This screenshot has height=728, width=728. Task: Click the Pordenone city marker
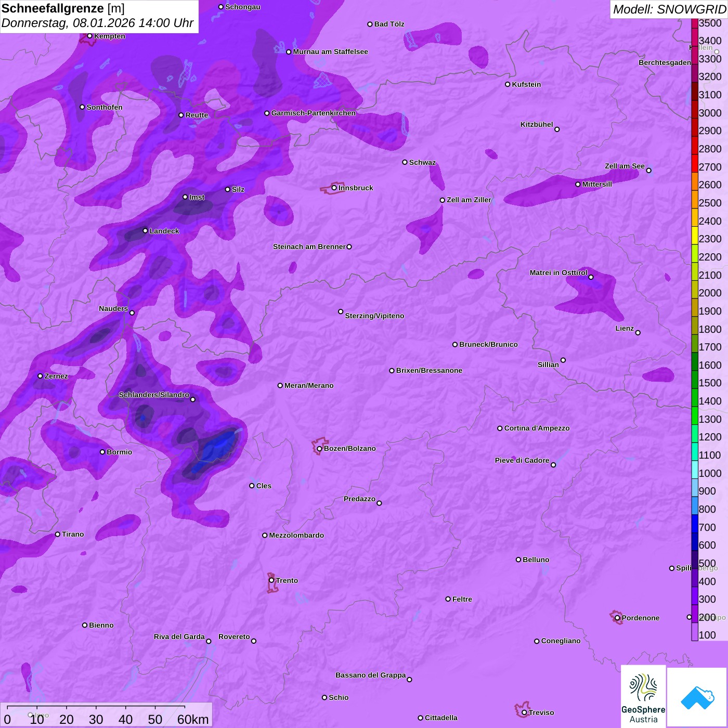[617, 618]
